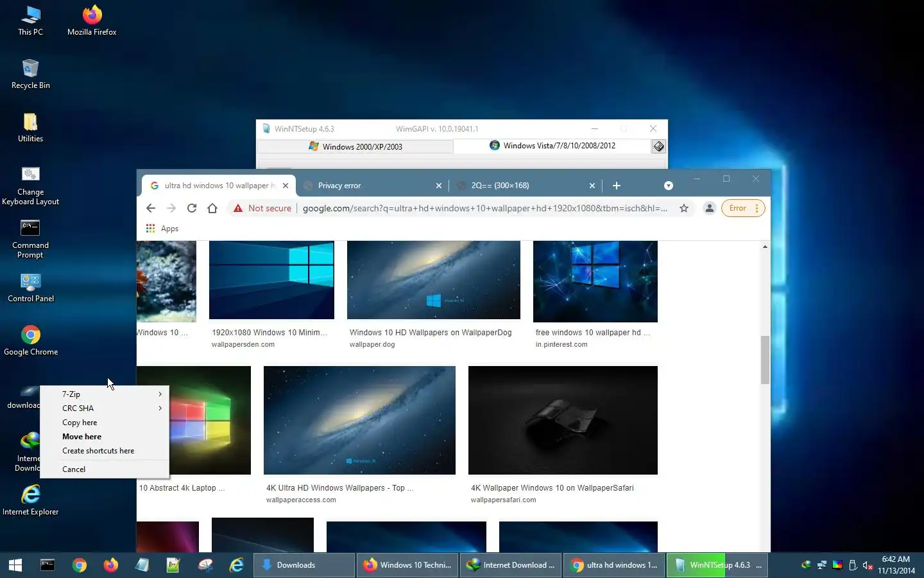Viewport: 924px width, 578px height.
Task: Open the Recycle Bin
Action: 30,74
